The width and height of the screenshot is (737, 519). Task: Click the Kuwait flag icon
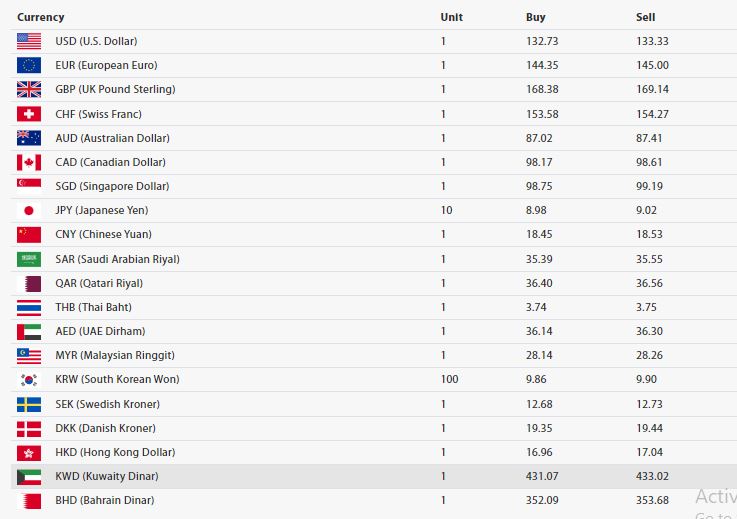point(29,476)
